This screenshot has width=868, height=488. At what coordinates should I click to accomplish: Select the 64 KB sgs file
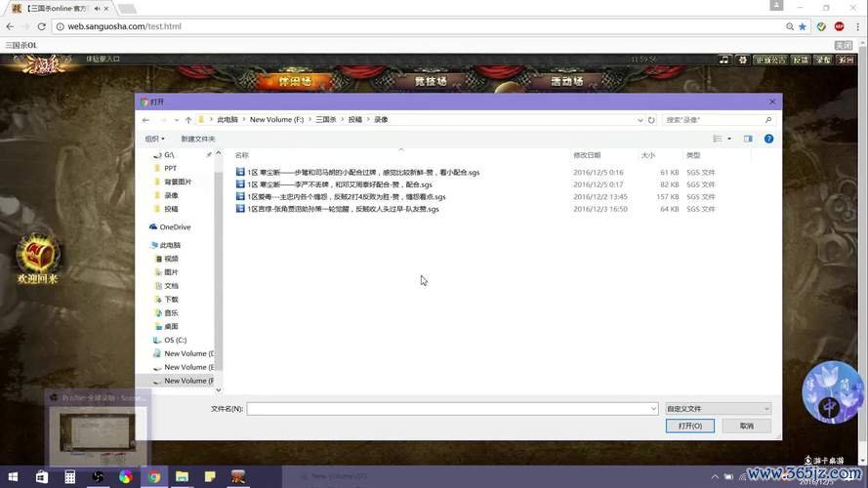click(x=337, y=209)
